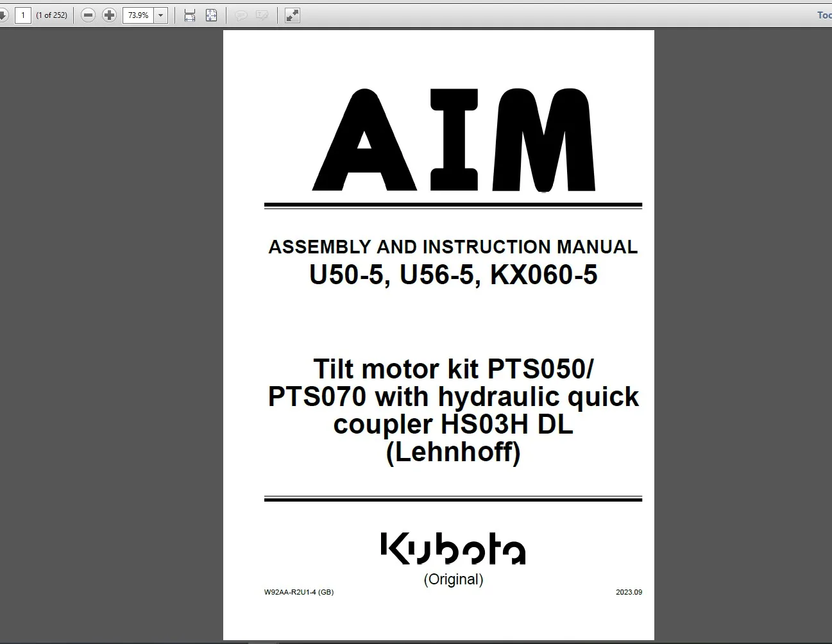Open the comment speech bubble tool
This screenshot has height=644, width=832.
[241, 15]
